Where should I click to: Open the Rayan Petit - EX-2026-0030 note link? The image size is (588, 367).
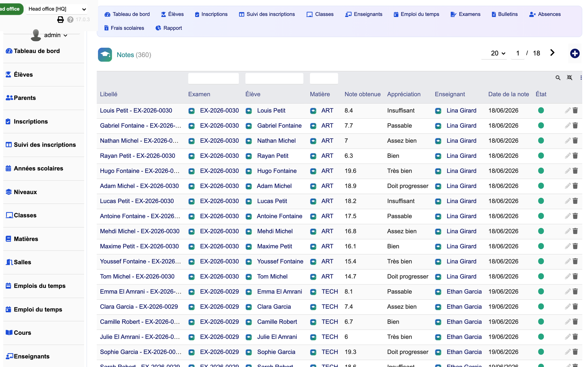137,156
